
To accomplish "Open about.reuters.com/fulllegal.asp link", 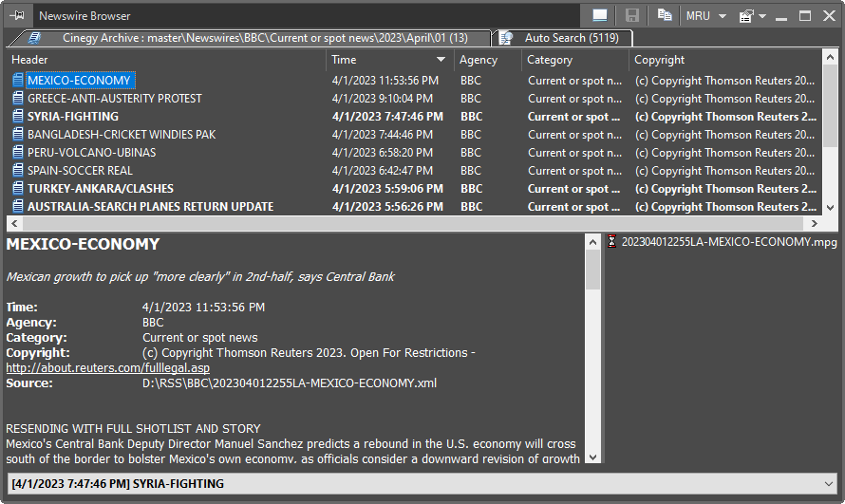I will coord(108,367).
